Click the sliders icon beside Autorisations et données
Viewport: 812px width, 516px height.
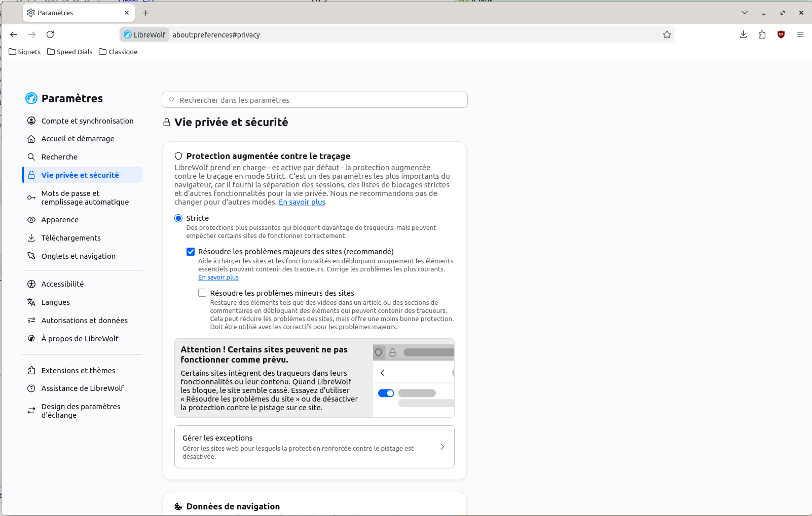click(31, 321)
